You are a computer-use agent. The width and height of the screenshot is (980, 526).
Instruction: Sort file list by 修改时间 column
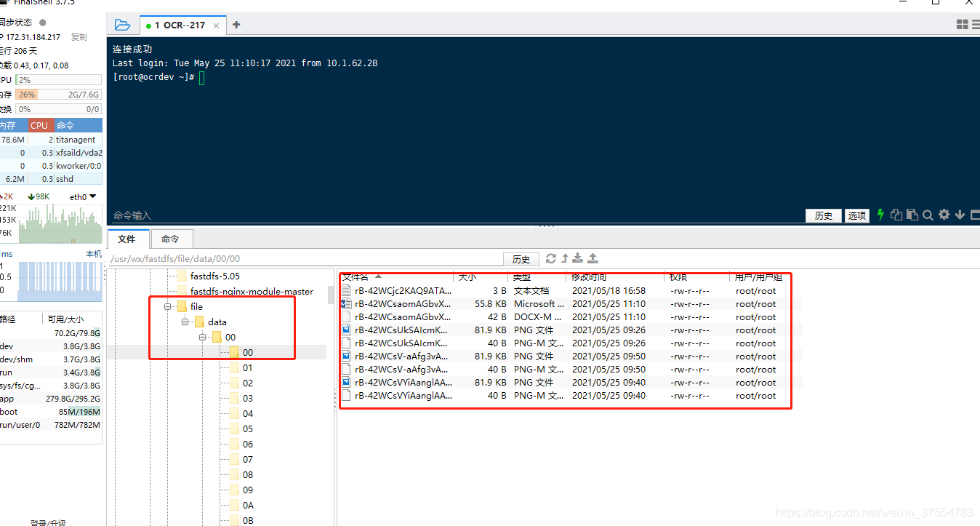[x=616, y=277]
